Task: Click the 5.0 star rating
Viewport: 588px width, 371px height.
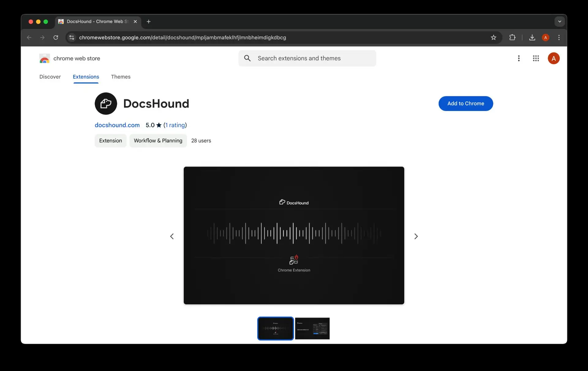Action: [x=153, y=125]
